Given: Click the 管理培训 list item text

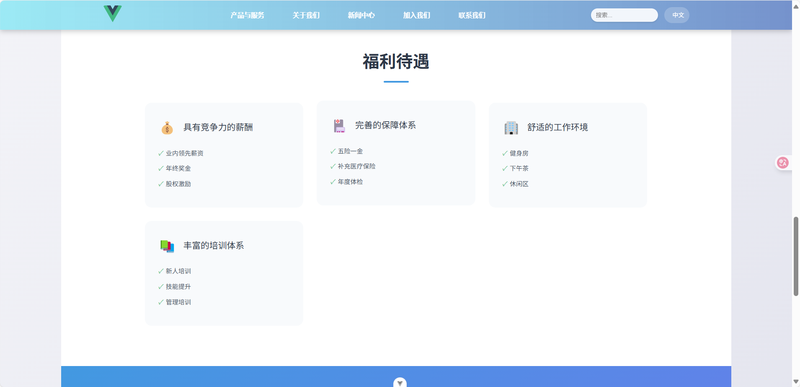Looking at the screenshot, I should click(x=179, y=302).
